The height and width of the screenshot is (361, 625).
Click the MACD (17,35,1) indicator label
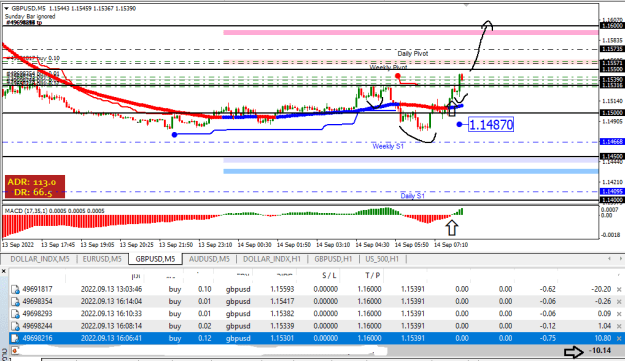point(55,211)
